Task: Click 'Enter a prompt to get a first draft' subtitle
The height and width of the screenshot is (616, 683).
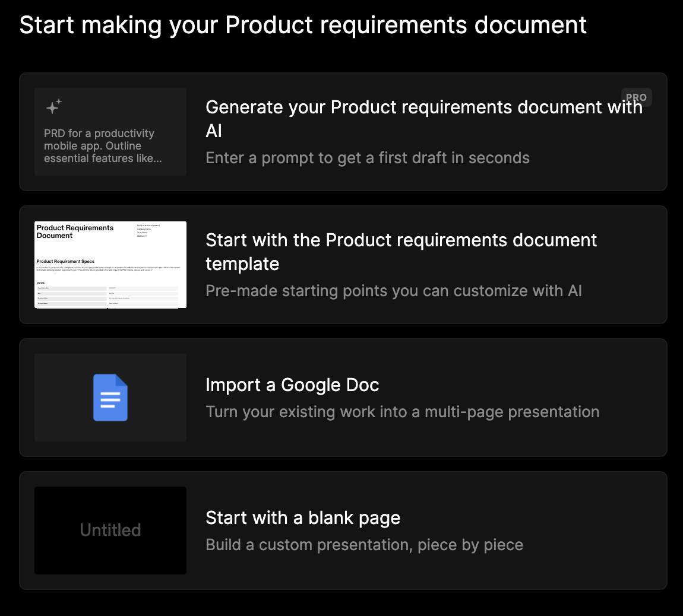Action: 367,158
